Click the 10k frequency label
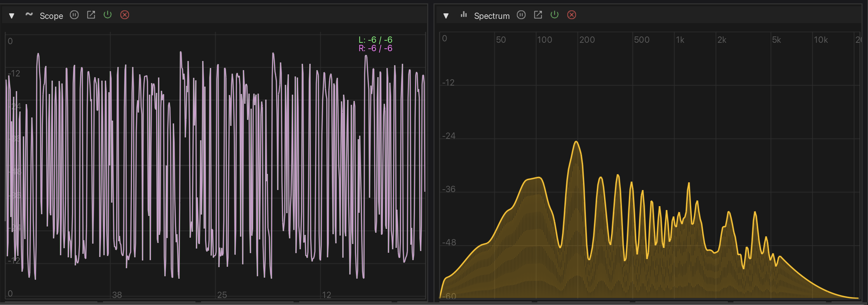The height and width of the screenshot is (305, 868). [x=821, y=40]
